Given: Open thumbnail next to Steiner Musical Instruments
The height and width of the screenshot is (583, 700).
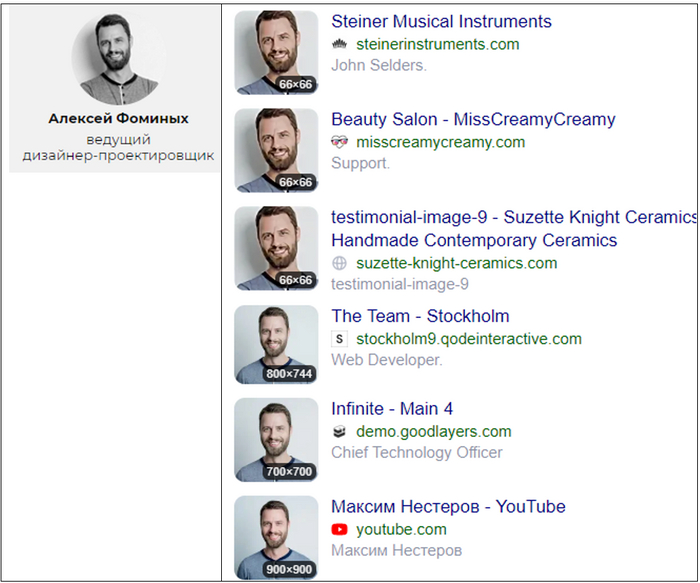Looking at the screenshot, I should pyautogui.click(x=276, y=52).
